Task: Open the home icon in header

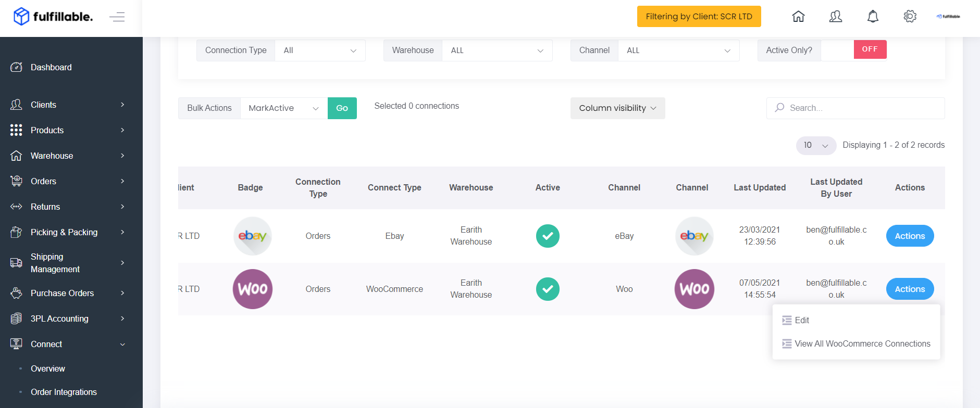Action: [x=798, y=17]
